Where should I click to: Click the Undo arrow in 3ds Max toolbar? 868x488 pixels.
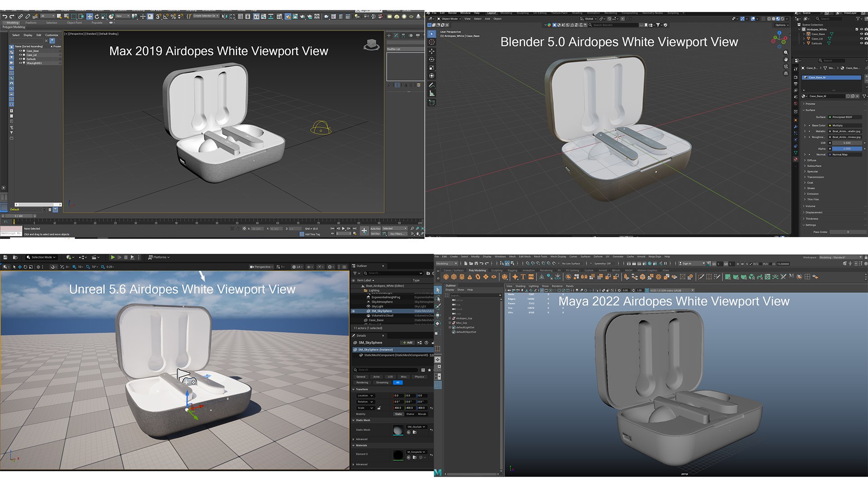(5, 16)
